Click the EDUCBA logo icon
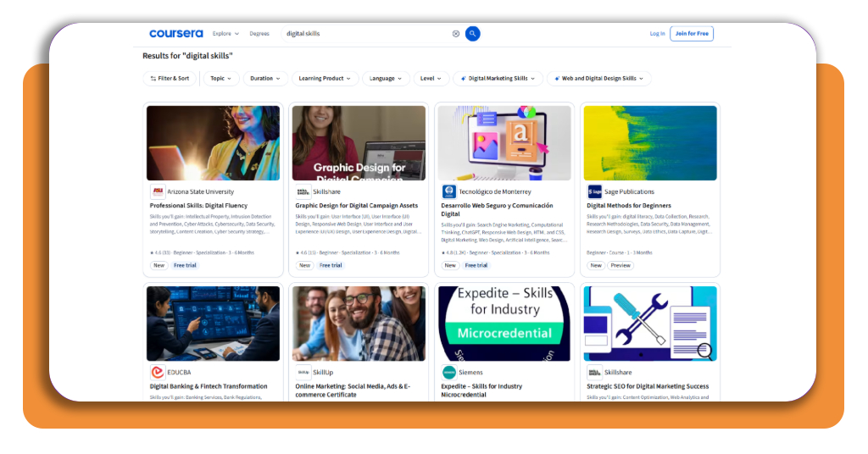The height and width of the screenshot is (454, 868). [x=157, y=372]
